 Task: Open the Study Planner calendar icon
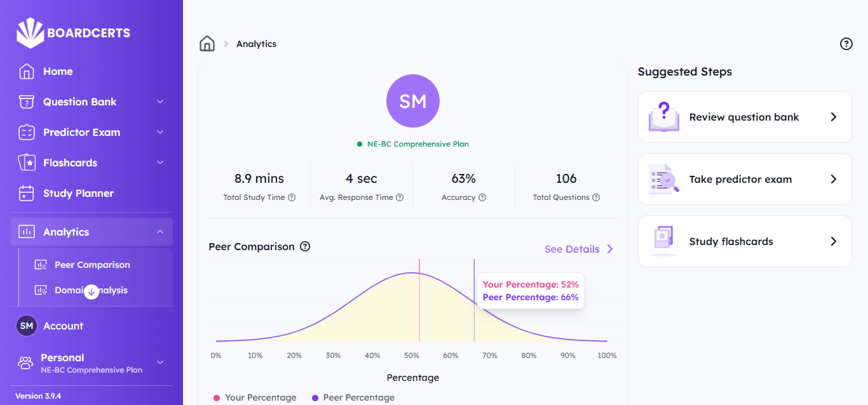tap(25, 193)
